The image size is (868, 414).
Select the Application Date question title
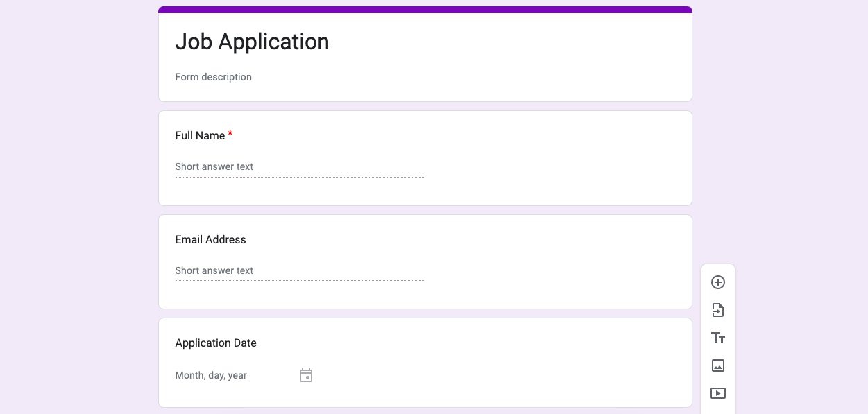216,343
